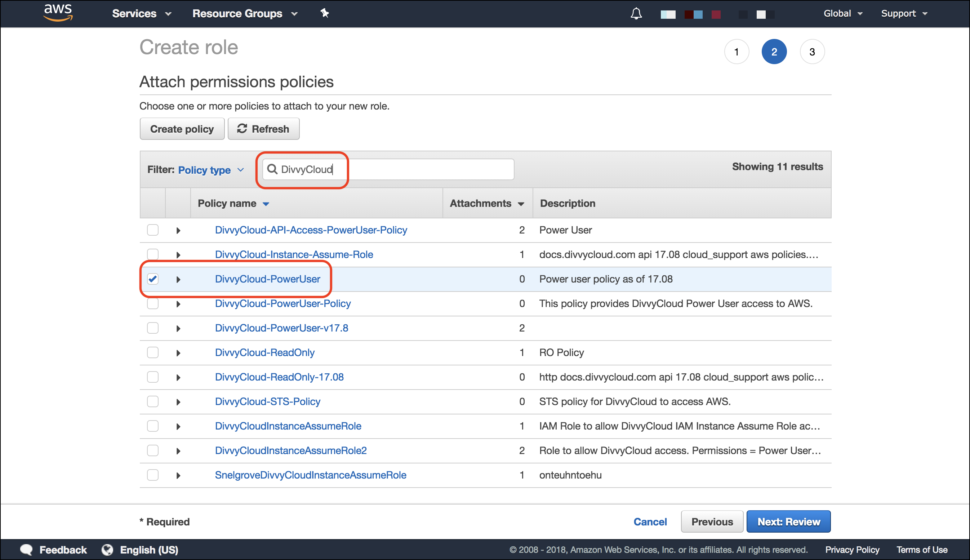Click the pin shortcuts icon in navbar
970x560 pixels.
point(325,13)
